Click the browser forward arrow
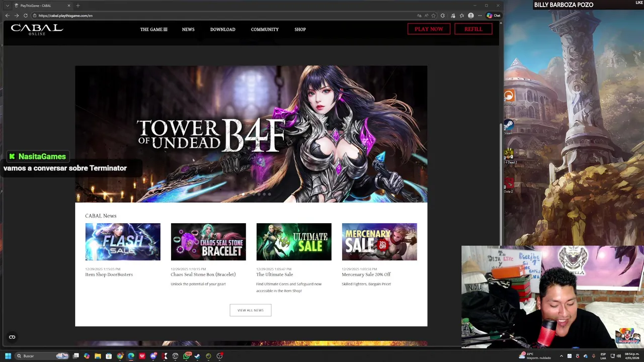The height and width of the screenshot is (362, 644). (x=16, y=16)
